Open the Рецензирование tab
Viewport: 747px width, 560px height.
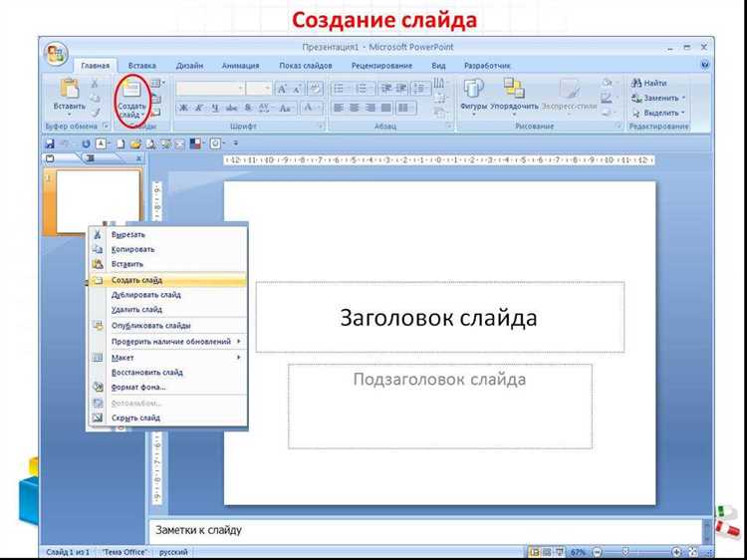pyautogui.click(x=381, y=66)
